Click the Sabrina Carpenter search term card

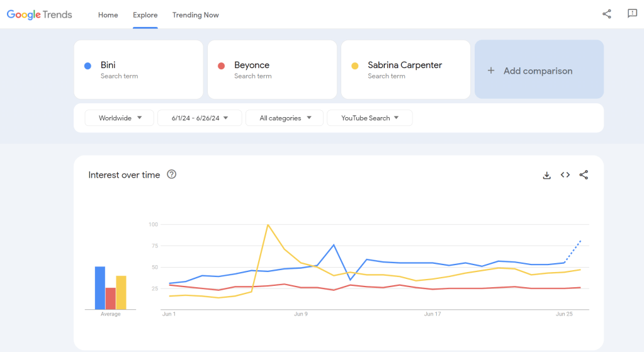coord(405,69)
